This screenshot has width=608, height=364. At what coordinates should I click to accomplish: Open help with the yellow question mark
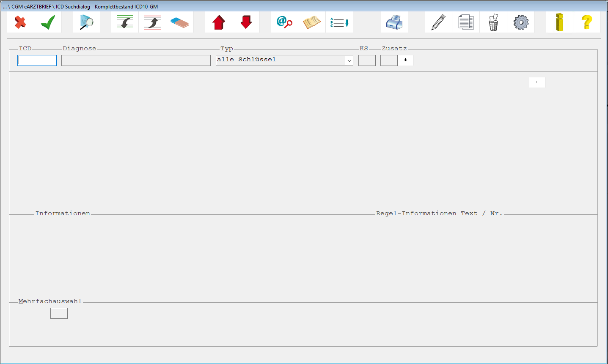pyautogui.click(x=587, y=22)
